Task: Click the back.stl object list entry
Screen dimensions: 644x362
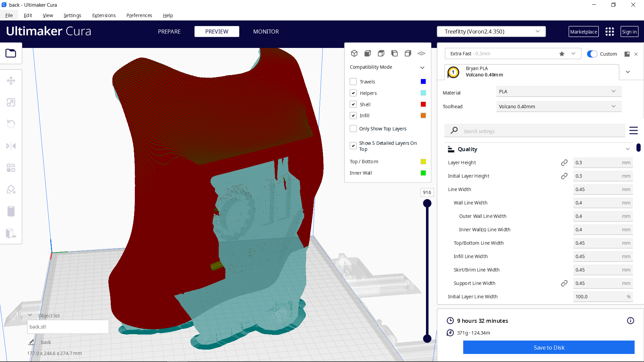Action: [68, 326]
